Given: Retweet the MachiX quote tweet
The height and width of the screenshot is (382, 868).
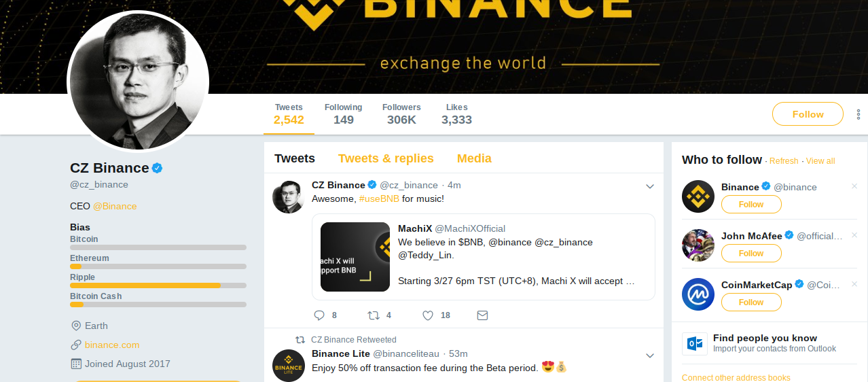Looking at the screenshot, I should (x=374, y=315).
